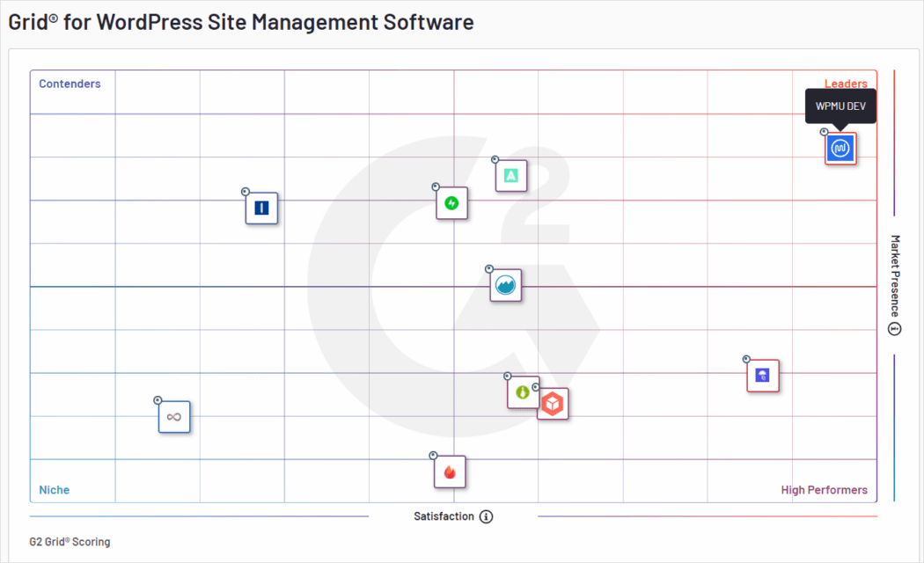Click the teal letter A product icon
This screenshot has width=924, height=563.
(511, 176)
